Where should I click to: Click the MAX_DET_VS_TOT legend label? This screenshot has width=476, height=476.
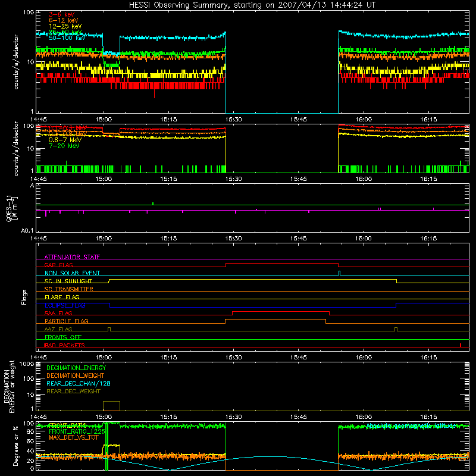[73, 437]
